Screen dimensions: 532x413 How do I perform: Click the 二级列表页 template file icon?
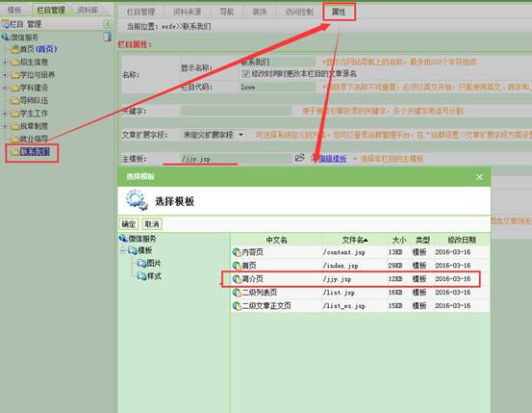pos(237,293)
